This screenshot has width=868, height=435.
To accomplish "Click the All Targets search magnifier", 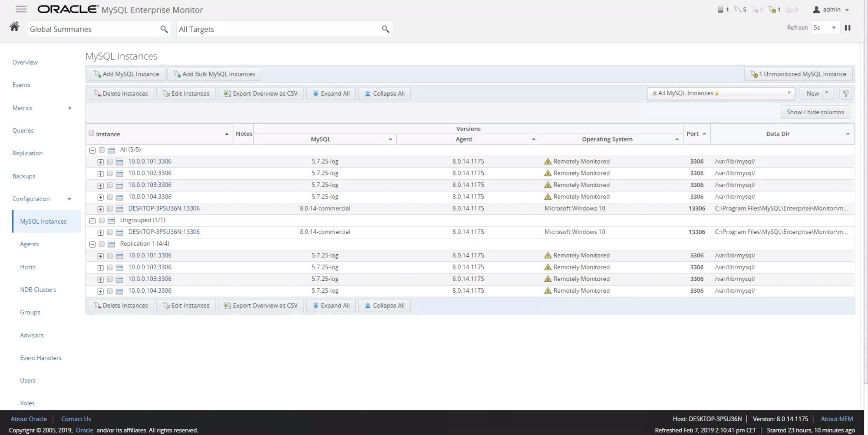I will 385,29.
